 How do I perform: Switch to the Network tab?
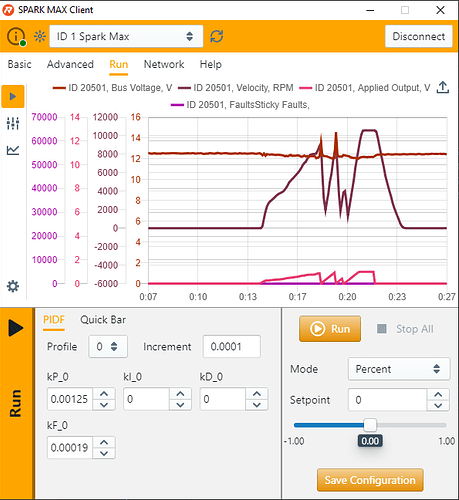click(x=164, y=64)
